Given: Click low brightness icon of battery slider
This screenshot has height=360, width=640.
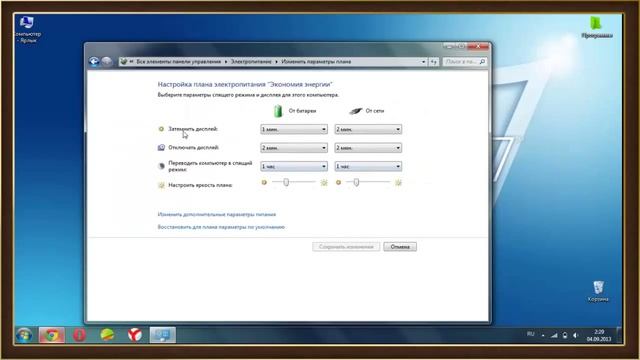Looking at the screenshot, I should click(264, 182).
